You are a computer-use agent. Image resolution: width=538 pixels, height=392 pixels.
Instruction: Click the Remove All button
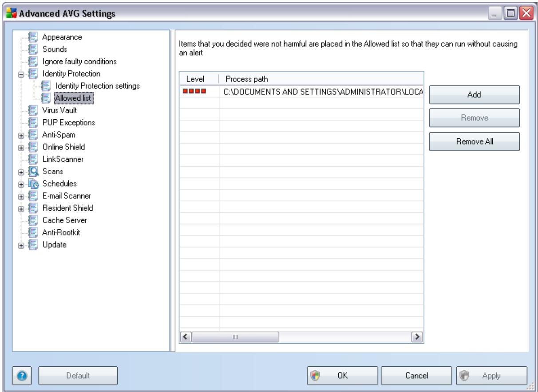coord(474,142)
